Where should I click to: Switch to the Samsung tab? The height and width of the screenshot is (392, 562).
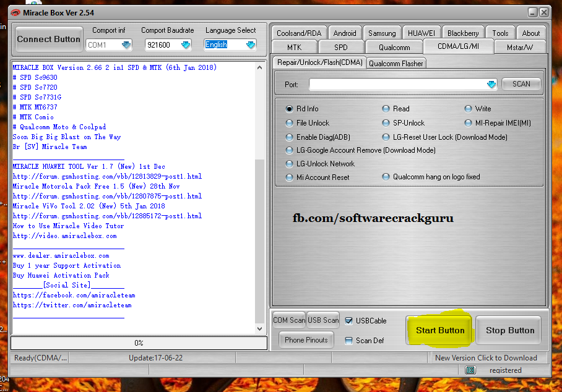tap(382, 33)
